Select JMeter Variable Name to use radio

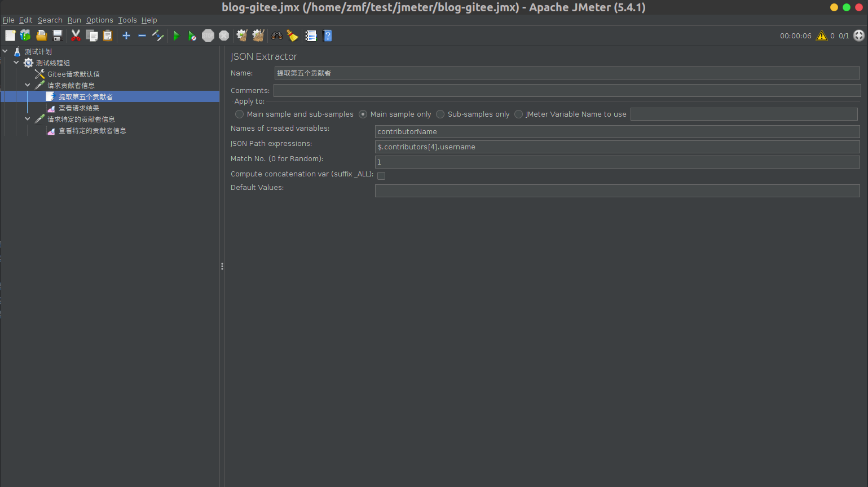(x=518, y=114)
